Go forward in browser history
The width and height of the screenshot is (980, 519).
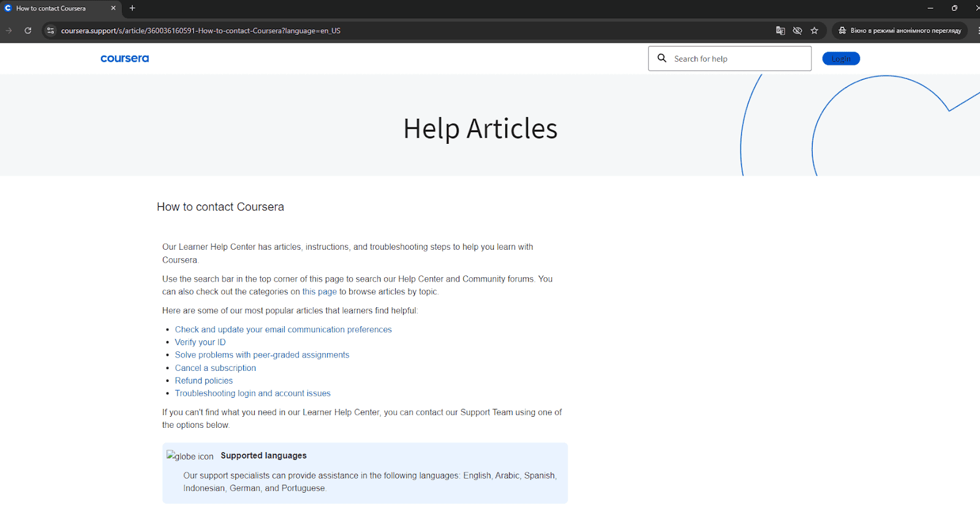[x=9, y=31]
